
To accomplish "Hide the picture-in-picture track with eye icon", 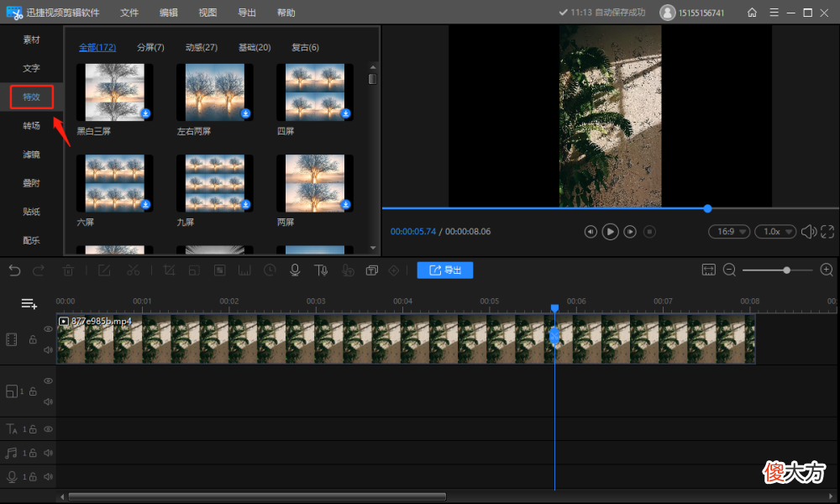I will pyautogui.click(x=48, y=381).
